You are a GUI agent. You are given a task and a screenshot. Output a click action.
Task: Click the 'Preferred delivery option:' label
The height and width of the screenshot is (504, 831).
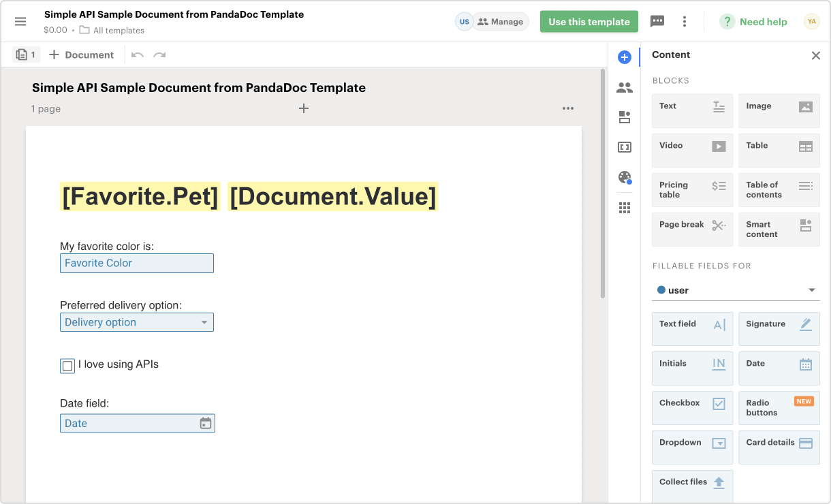[121, 305]
